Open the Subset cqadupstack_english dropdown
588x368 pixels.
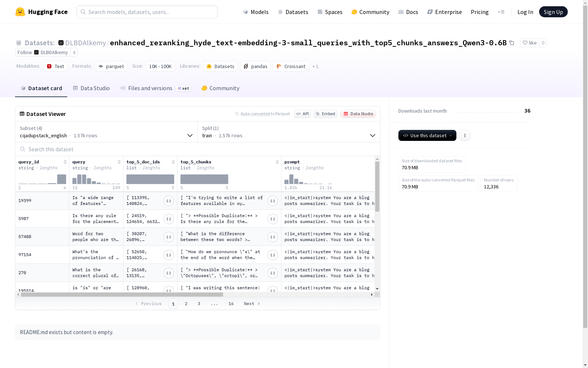(107, 132)
